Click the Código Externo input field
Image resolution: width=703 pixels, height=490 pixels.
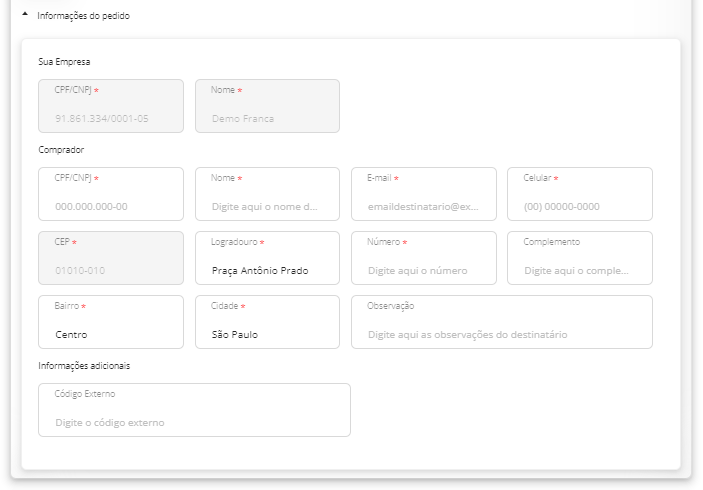(194, 410)
